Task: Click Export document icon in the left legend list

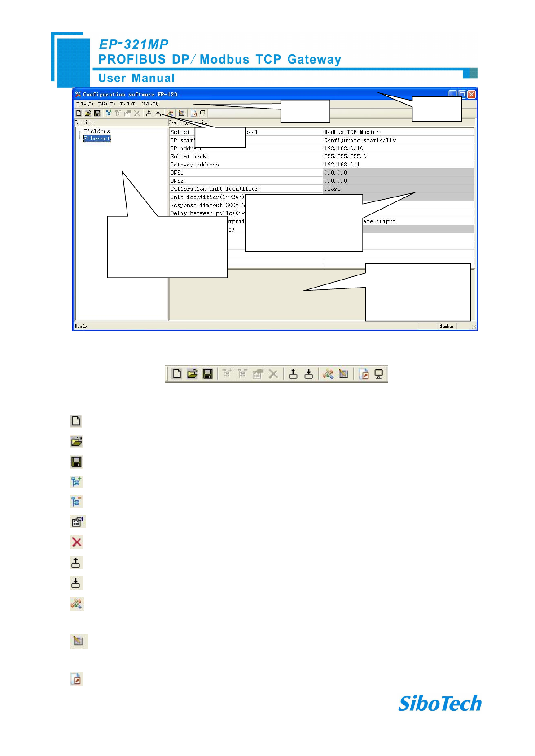Action: (76, 679)
